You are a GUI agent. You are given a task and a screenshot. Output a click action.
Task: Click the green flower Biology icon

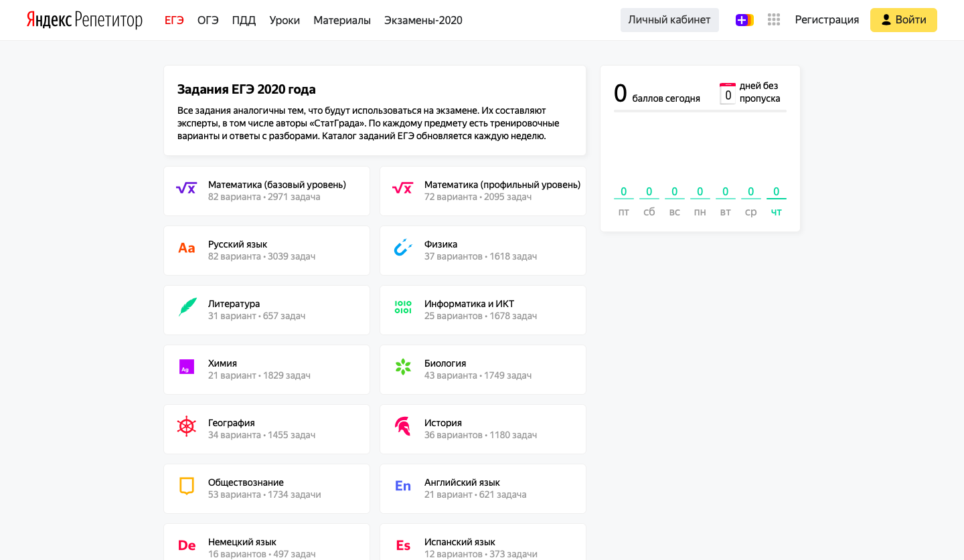[402, 367]
